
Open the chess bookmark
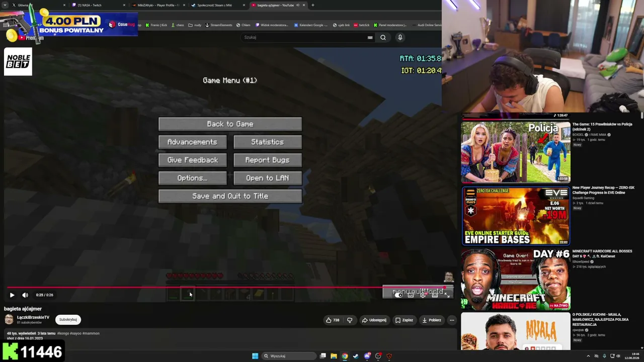tap(178, 25)
